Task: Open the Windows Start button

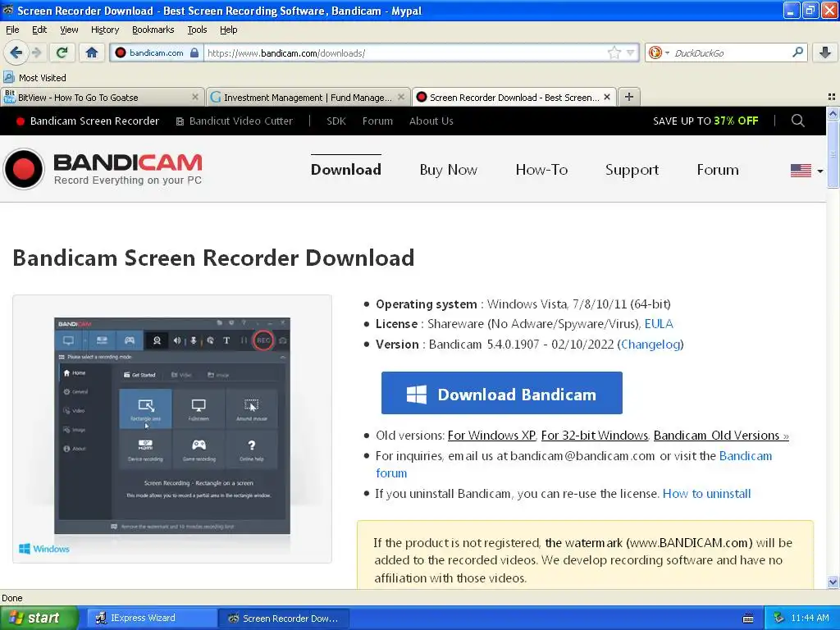Action: 39,618
